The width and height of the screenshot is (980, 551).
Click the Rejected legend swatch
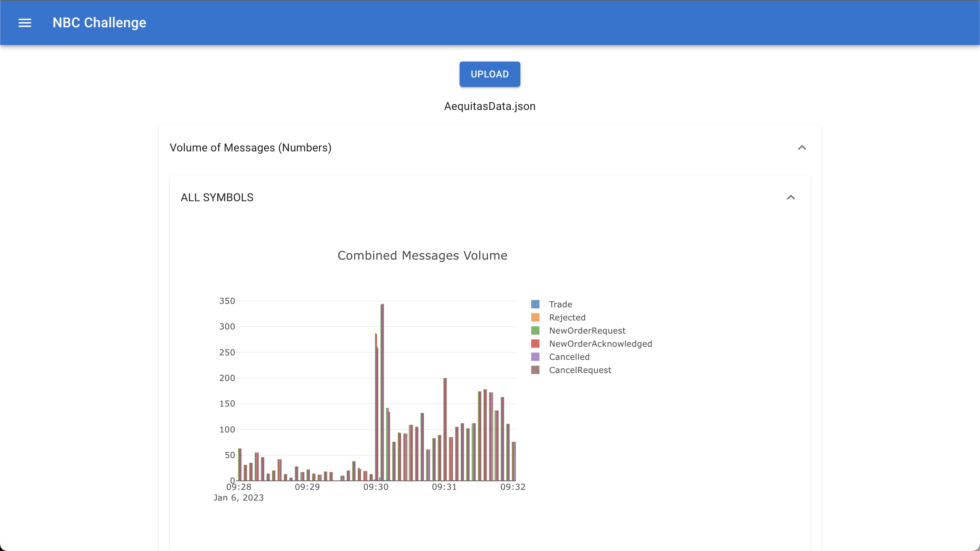tap(536, 317)
